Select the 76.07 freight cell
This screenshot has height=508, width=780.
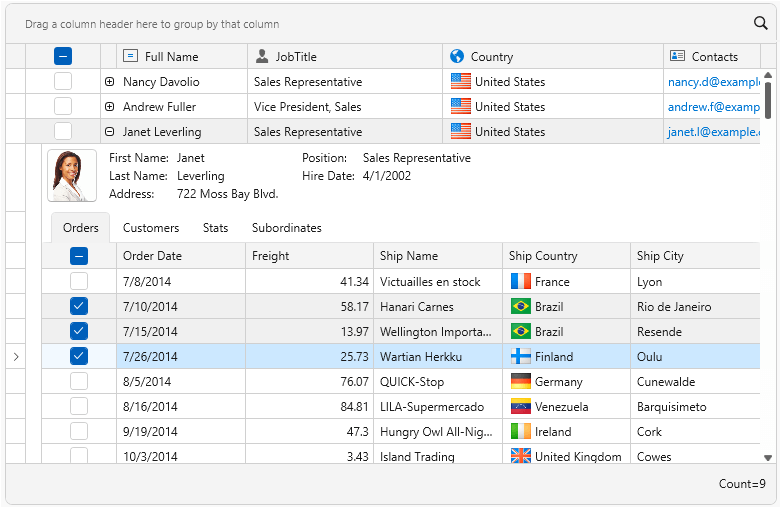tap(309, 381)
